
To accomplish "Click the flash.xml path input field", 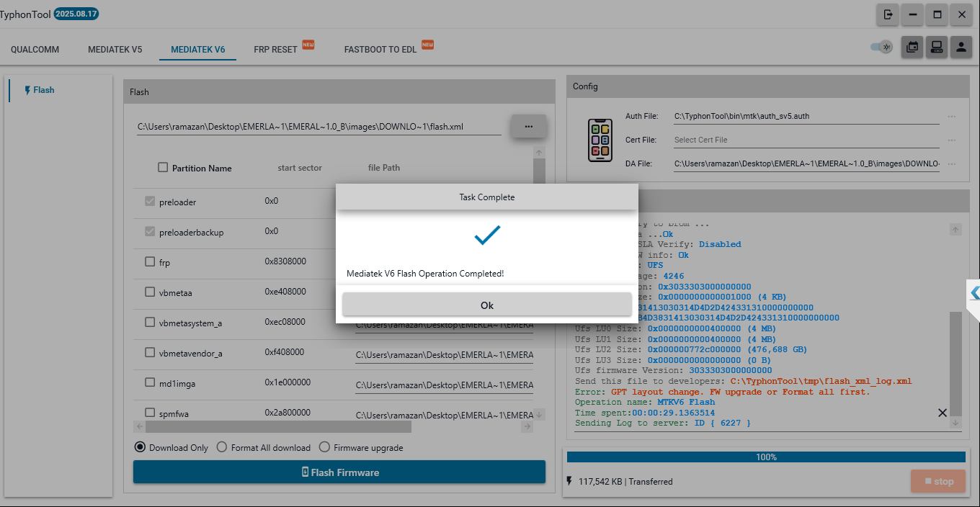I will pos(319,127).
